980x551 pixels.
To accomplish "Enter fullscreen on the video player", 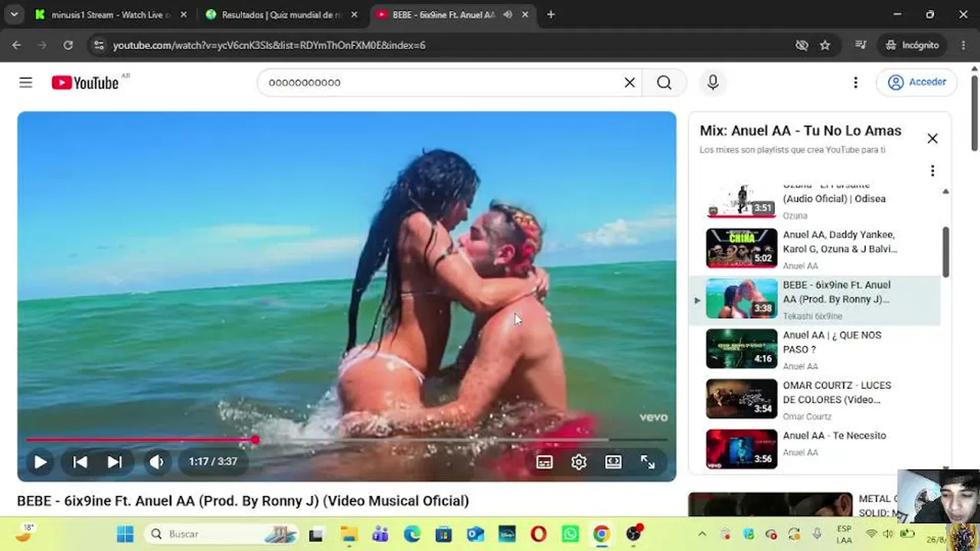I will pos(648,461).
